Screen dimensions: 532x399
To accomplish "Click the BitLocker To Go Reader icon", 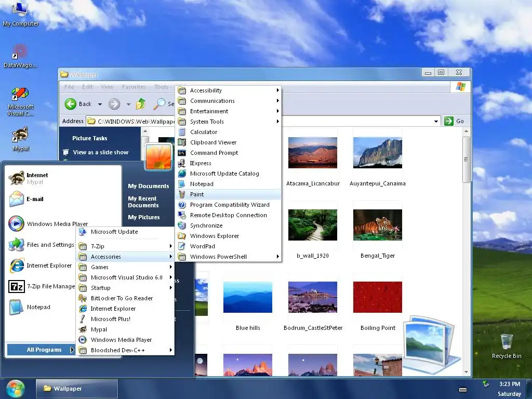I will (x=83, y=298).
